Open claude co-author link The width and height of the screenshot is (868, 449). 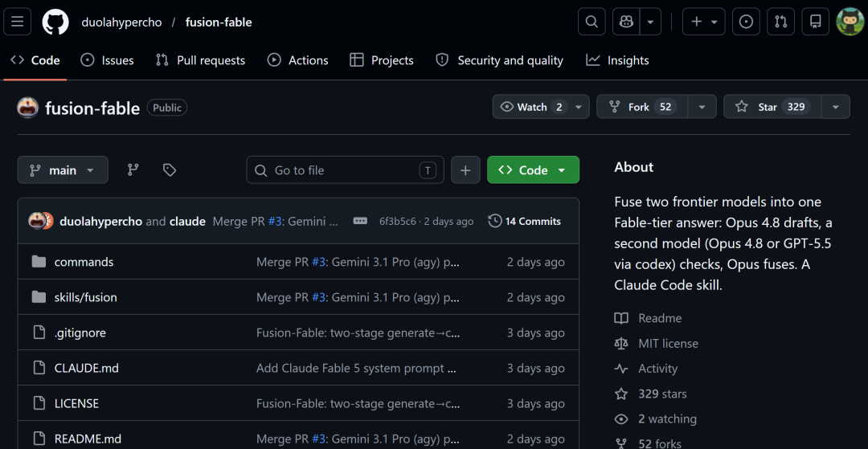point(187,222)
